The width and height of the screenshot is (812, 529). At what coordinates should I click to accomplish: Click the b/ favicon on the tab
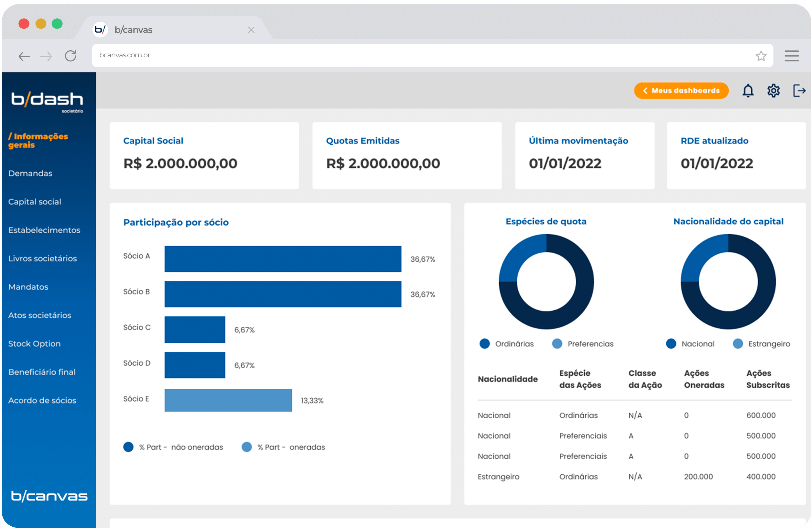[100, 30]
